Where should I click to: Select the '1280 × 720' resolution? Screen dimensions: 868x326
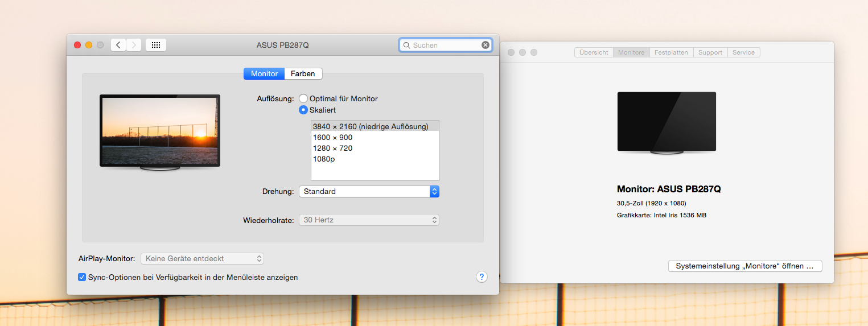[375, 148]
